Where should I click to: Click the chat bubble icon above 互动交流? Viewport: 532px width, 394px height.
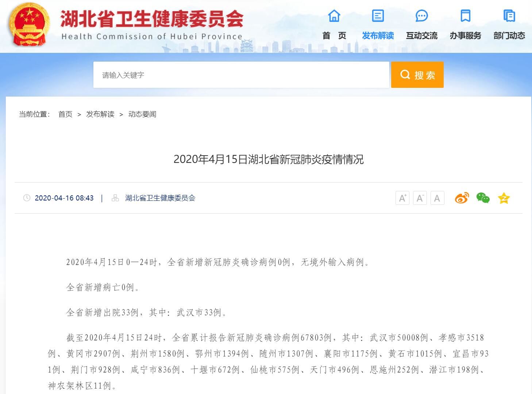click(421, 16)
